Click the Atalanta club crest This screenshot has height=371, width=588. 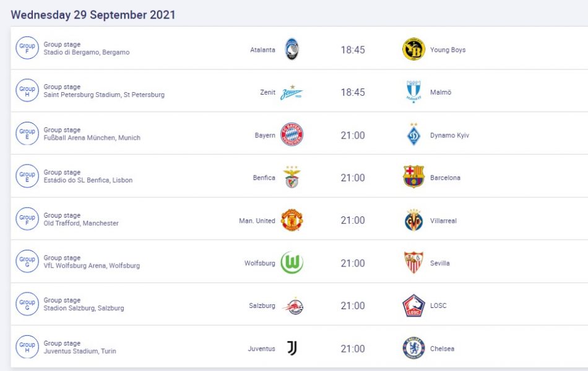pyautogui.click(x=292, y=49)
